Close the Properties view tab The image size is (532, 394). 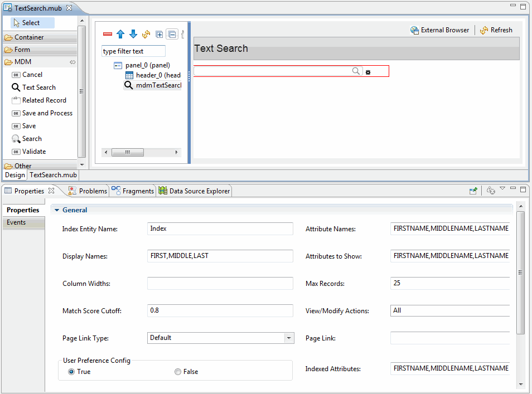click(51, 191)
